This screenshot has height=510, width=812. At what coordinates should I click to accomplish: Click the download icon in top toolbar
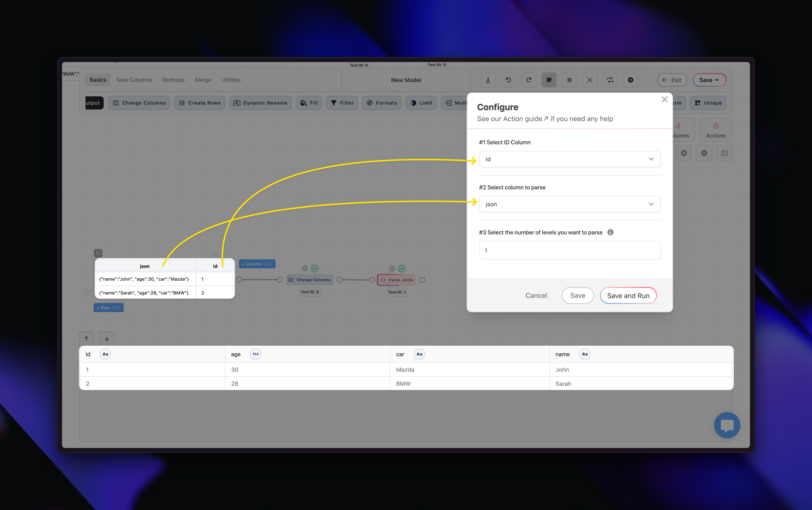pyautogui.click(x=488, y=80)
